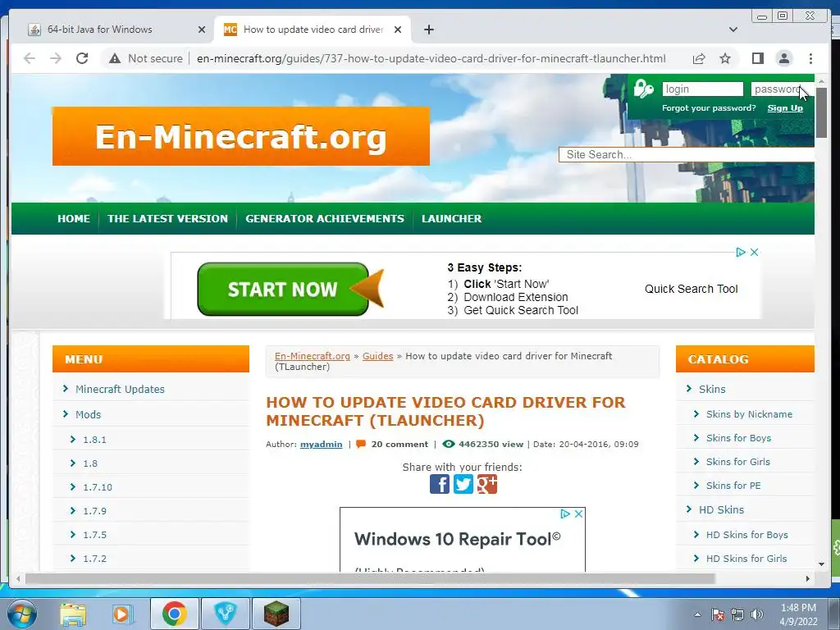840x630 pixels.
Task: Open the tab search chevron
Action: [x=733, y=30]
